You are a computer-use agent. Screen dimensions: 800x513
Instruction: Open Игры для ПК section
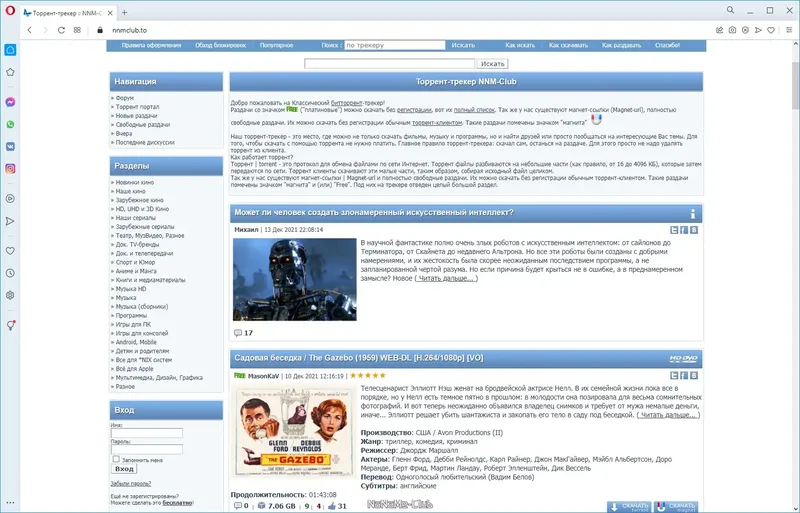133,324
